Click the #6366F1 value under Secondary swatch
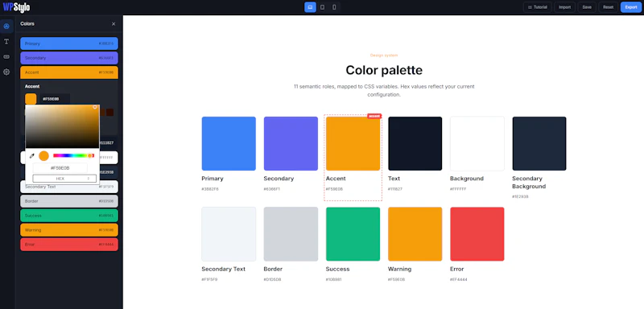This screenshot has height=309, width=644. point(272,189)
